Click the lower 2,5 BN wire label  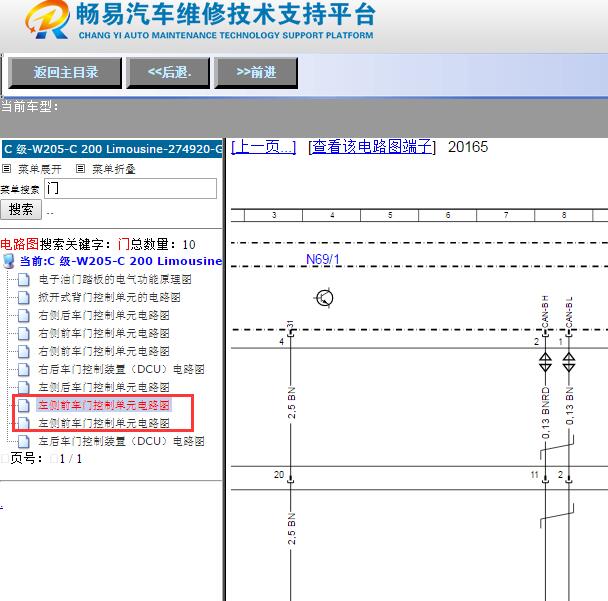pyautogui.click(x=292, y=529)
